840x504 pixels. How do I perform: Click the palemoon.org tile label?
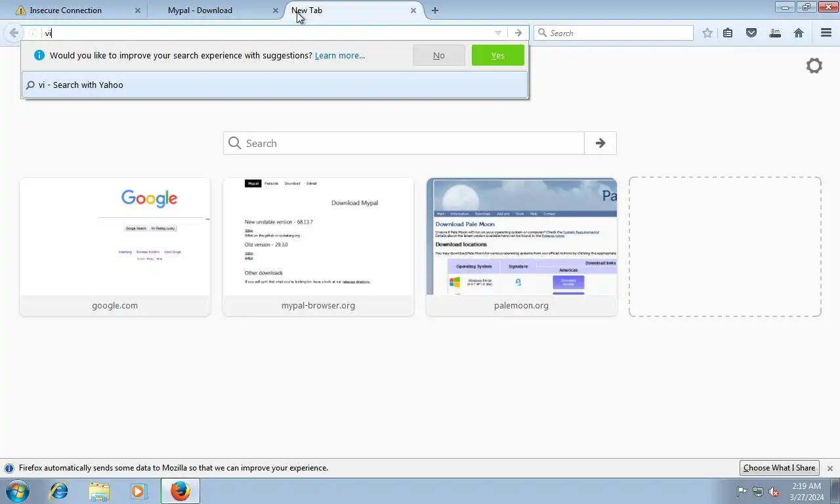[521, 305]
